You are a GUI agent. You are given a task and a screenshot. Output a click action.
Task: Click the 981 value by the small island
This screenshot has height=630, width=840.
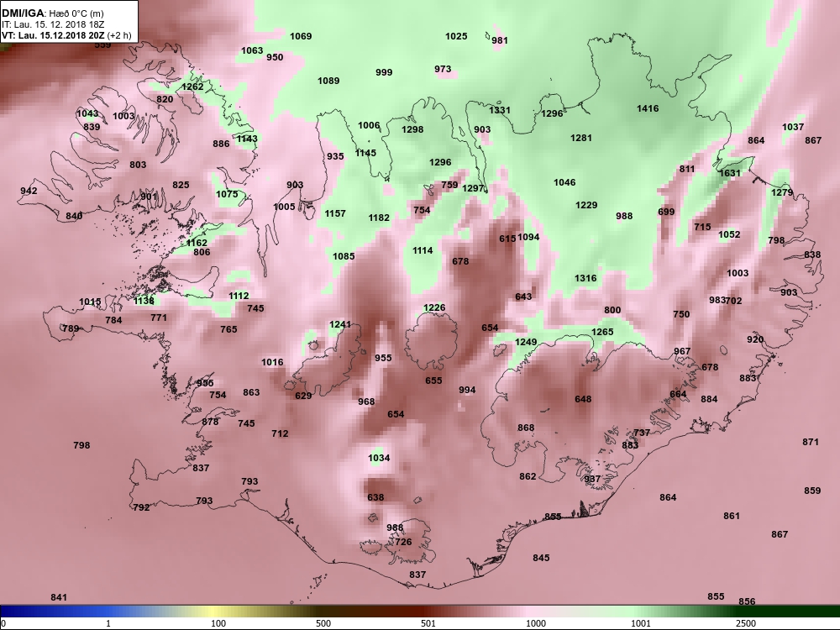click(500, 40)
